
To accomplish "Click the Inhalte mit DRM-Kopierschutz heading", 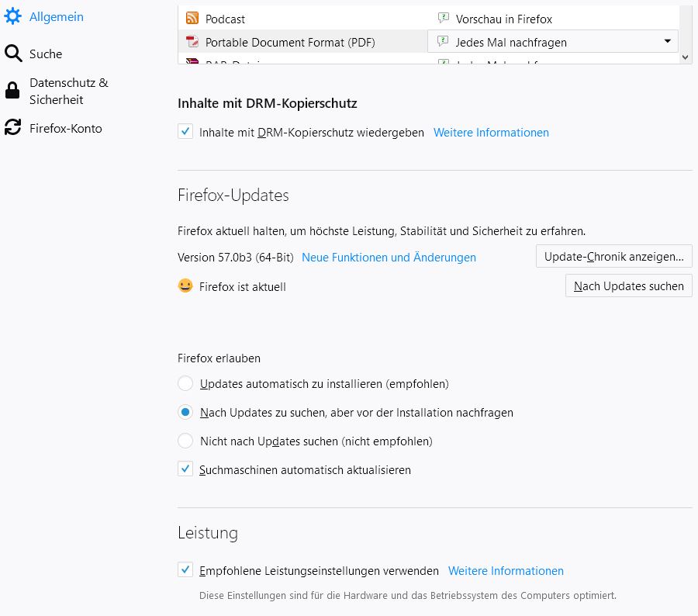I will pos(267,103).
